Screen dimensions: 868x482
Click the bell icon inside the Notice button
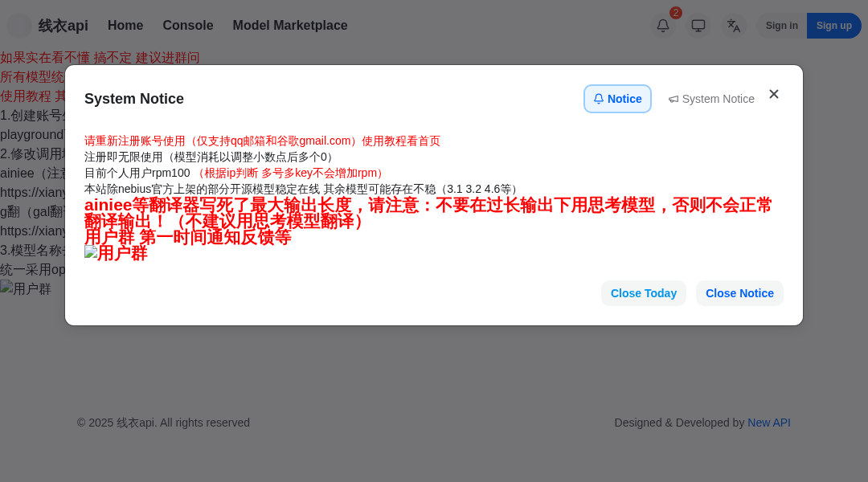click(x=598, y=98)
